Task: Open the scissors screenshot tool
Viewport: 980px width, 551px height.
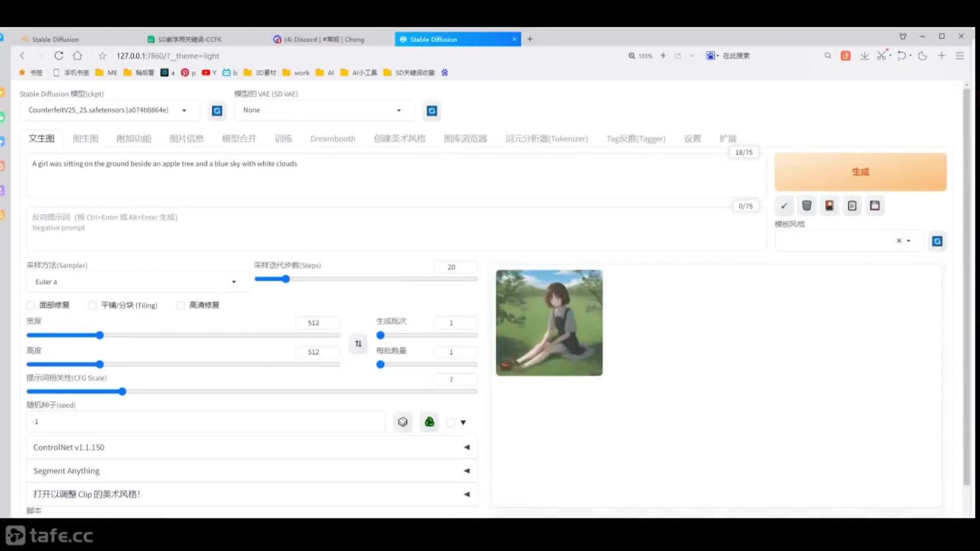Action: pyautogui.click(x=881, y=56)
